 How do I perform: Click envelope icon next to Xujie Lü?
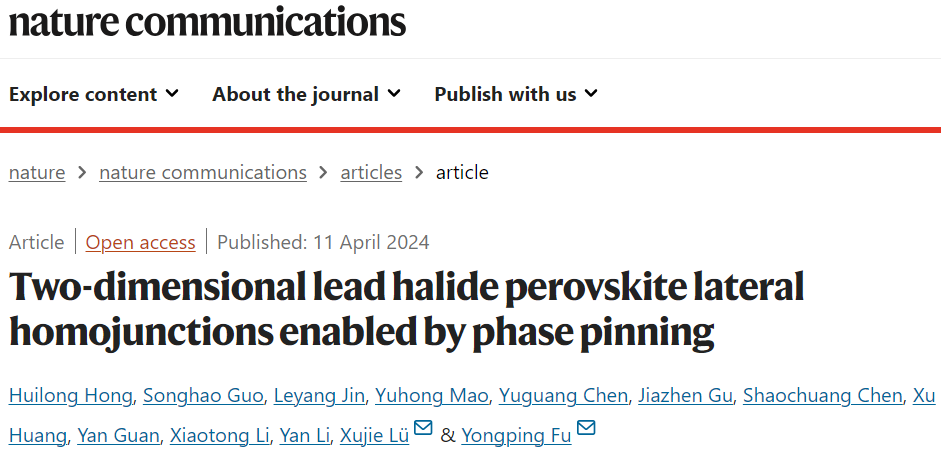click(423, 428)
